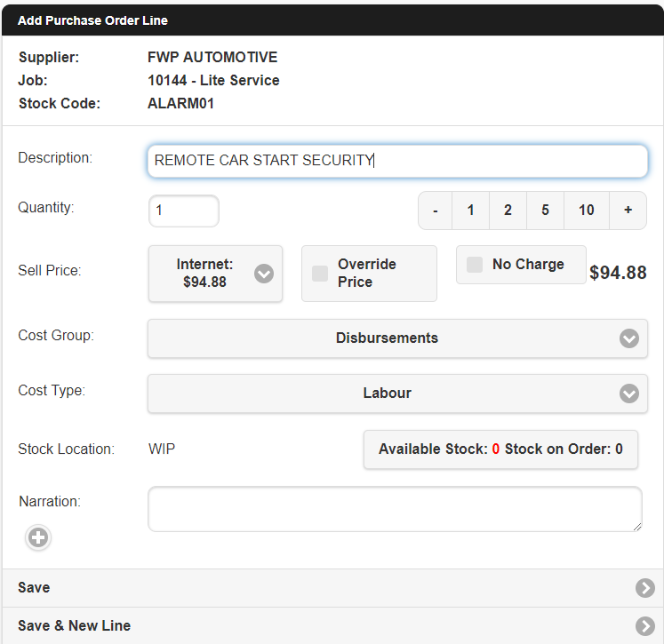The height and width of the screenshot is (644, 664).
Task: Click the arrow icon on Save row
Action: tap(644, 588)
